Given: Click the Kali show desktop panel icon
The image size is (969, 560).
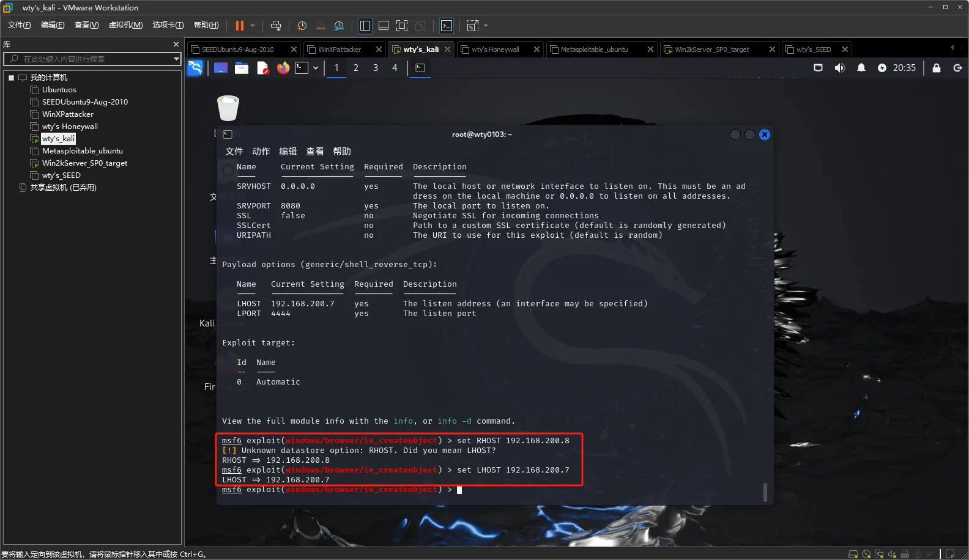Looking at the screenshot, I should pos(221,68).
